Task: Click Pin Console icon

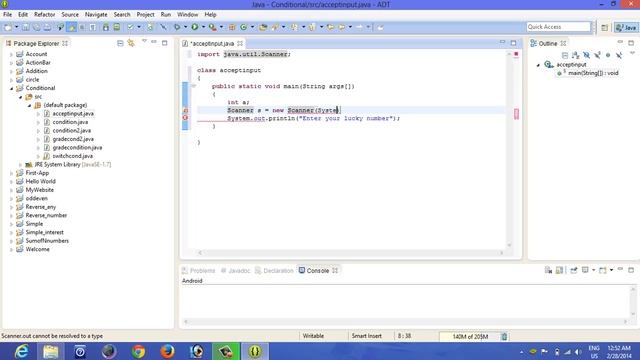Action: point(574,270)
